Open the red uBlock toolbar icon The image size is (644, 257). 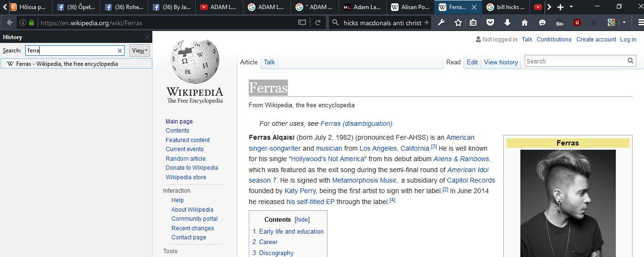[x=577, y=22]
